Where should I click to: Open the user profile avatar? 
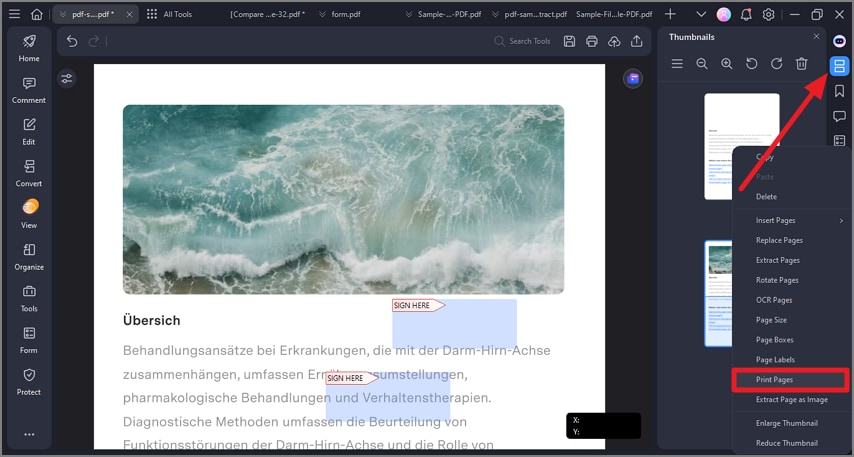(x=724, y=14)
